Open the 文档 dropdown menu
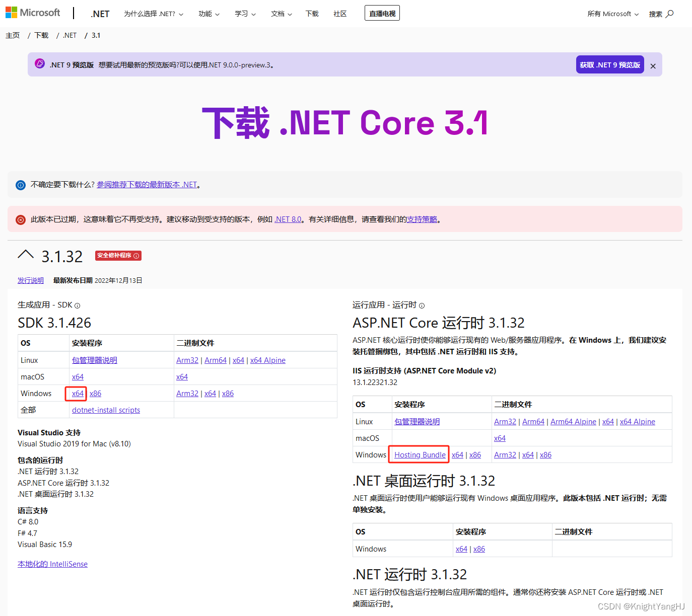Viewport: 692px width, 616px height. coord(282,14)
